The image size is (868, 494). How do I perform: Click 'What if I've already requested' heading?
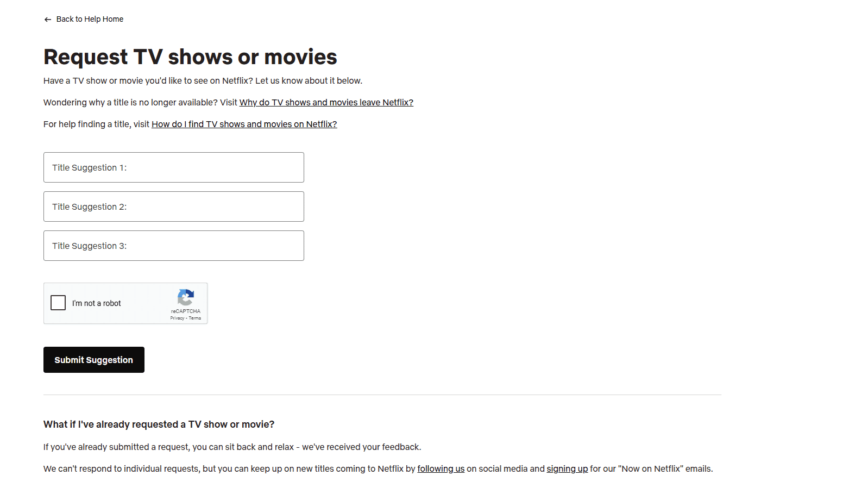pos(159,424)
